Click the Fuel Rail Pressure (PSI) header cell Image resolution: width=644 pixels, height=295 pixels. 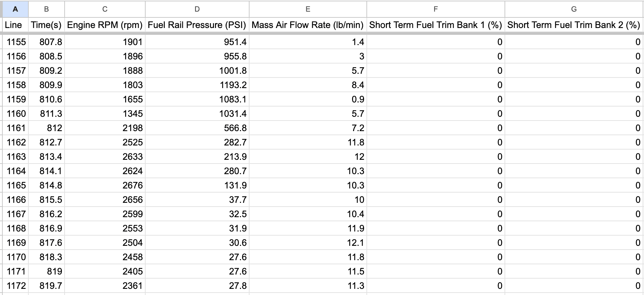click(197, 25)
